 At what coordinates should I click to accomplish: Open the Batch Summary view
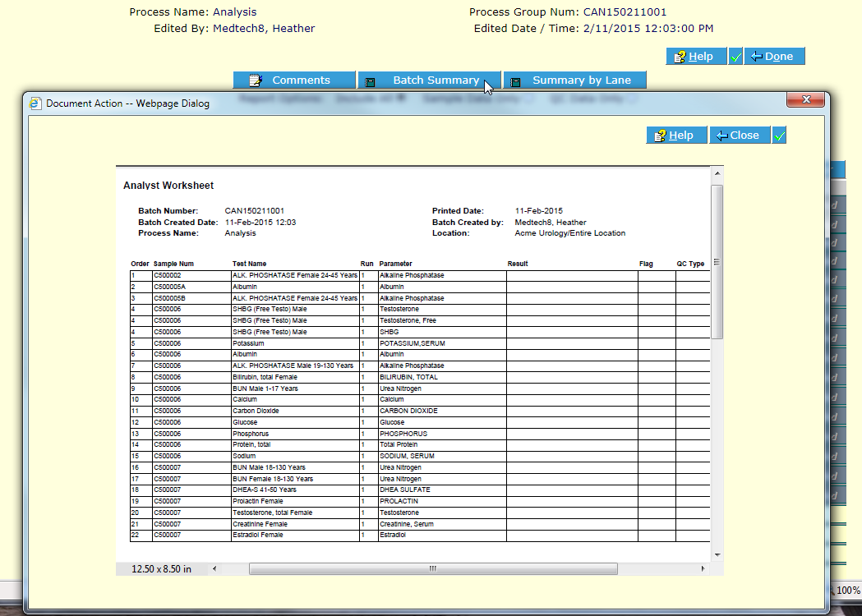point(430,80)
